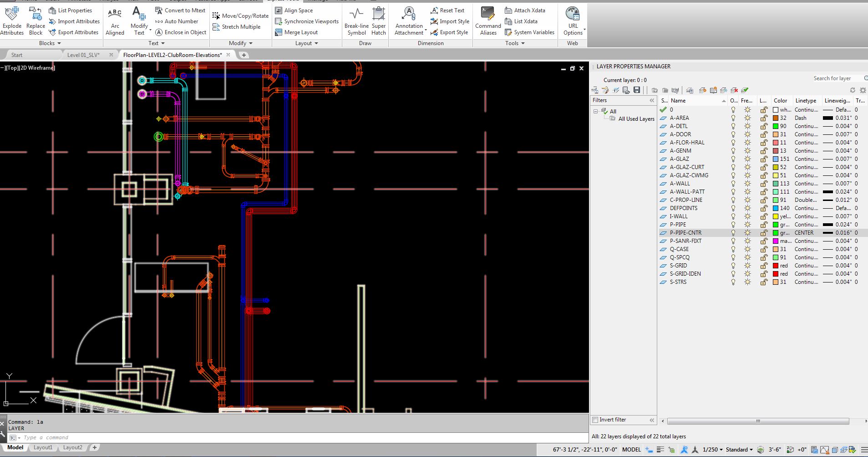Collapse the All filter tree node
868x457 pixels.
pyautogui.click(x=595, y=111)
